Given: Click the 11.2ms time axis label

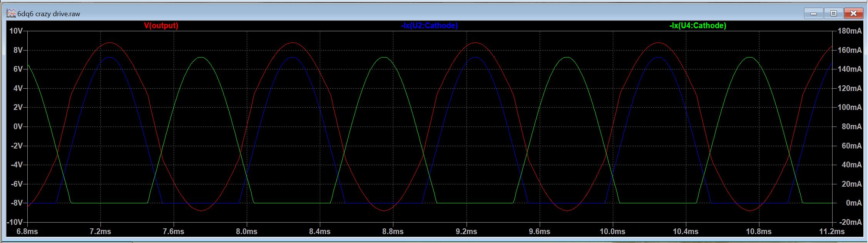Looking at the screenshot, I should (x=832, y=231).
